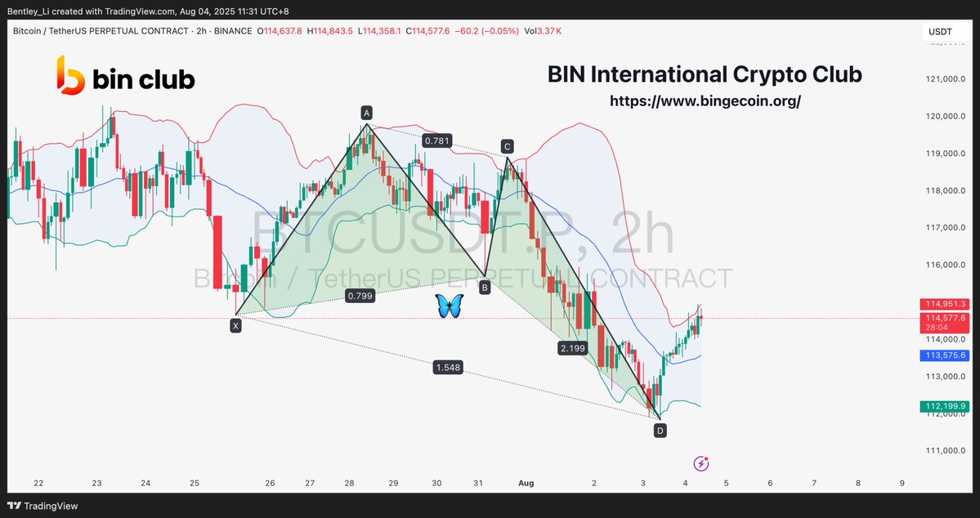Viewport: 980px width, 518px height.
Task: Click the 117,000.0 price axis label
Action: (944, 228)
